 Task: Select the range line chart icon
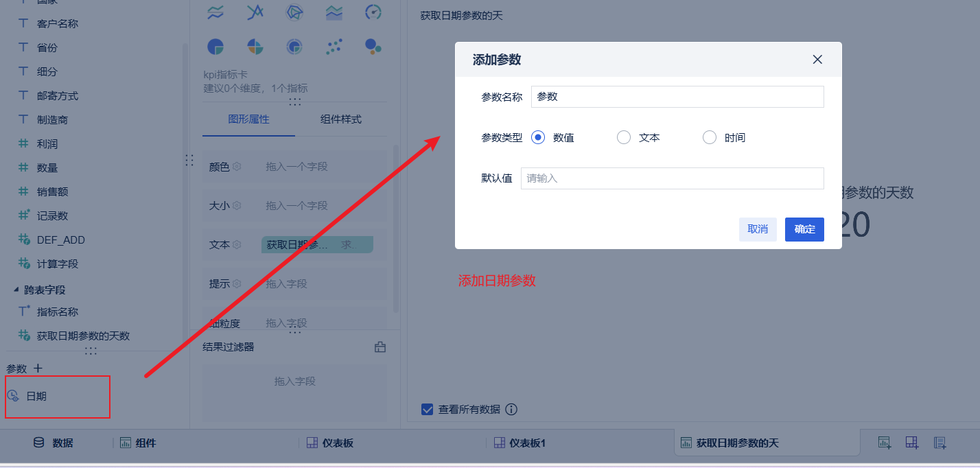255,12
